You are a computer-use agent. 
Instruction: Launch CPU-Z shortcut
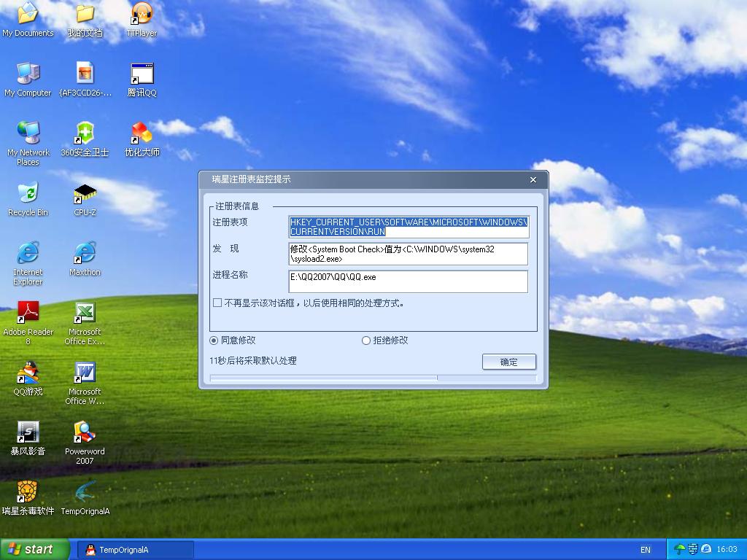click(85, 199)
